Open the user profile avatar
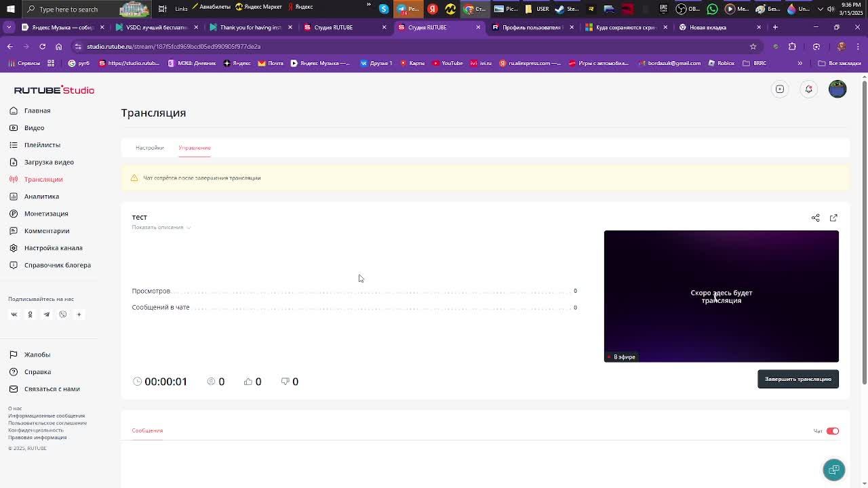This screenshot has height=488, width=868. 837,89
